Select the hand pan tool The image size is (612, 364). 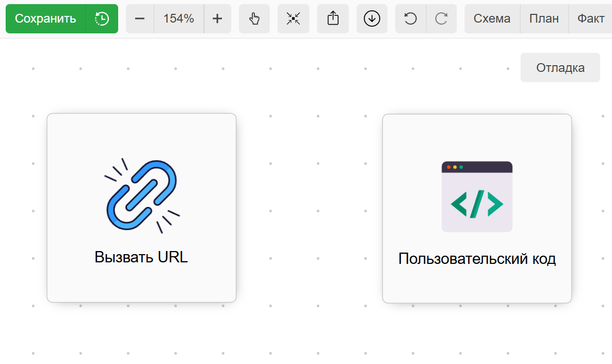click(x=254, y=19)
